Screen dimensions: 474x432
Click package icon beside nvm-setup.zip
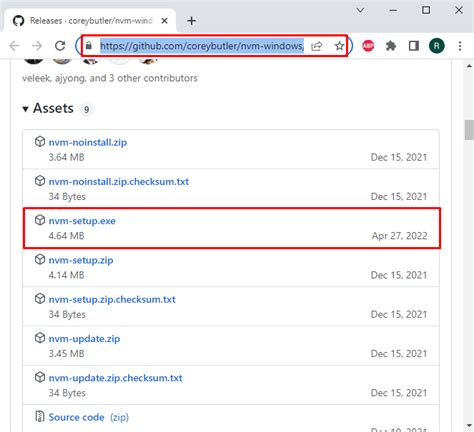(x=40, y=259)
